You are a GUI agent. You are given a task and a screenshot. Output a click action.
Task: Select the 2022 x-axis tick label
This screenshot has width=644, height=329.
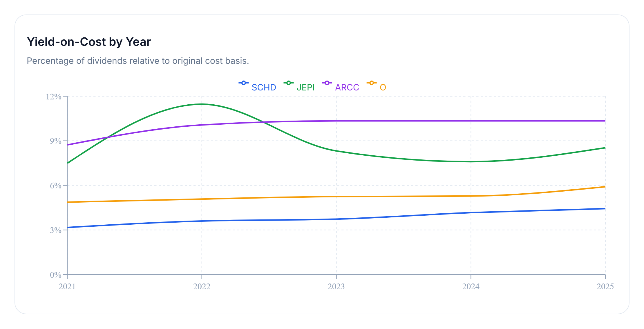(202, 286)
